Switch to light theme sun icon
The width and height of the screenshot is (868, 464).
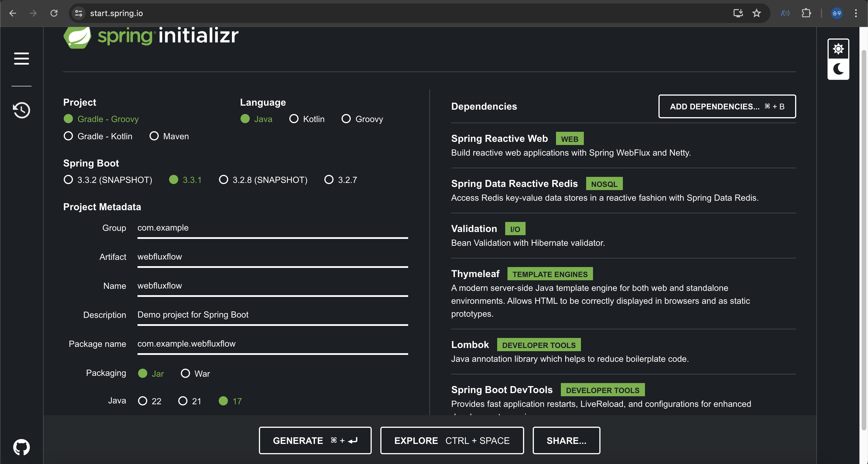[838, 49]
